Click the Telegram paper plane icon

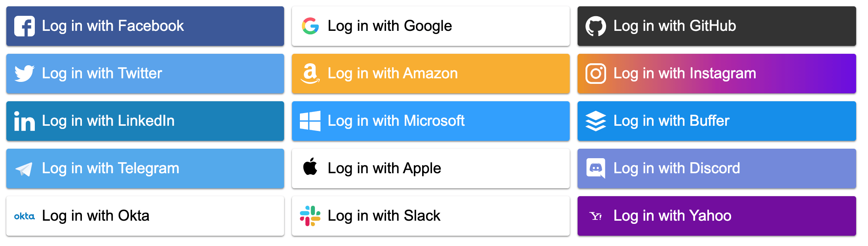pos(25,168)
